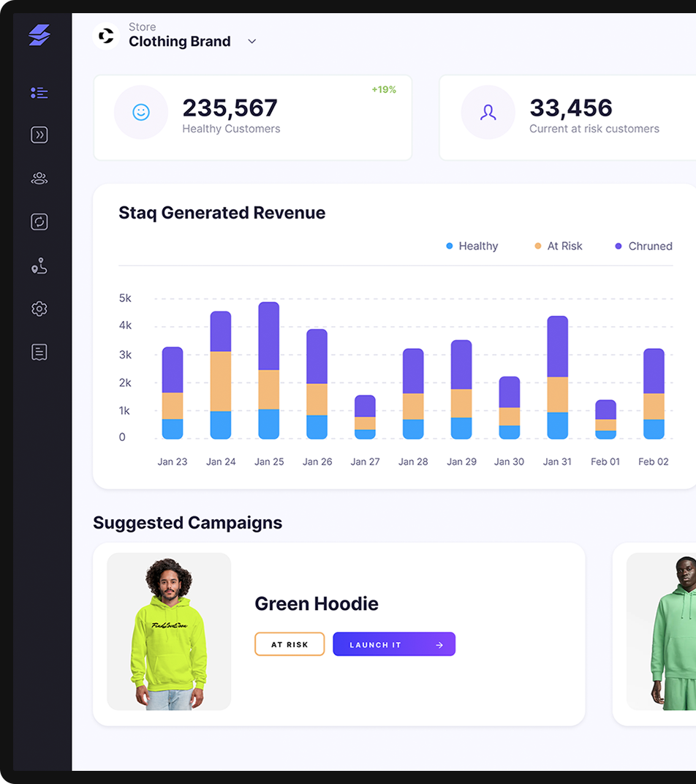Open the store switcher chevron
This screenshot has height=784, width=696.
(251, 42)
